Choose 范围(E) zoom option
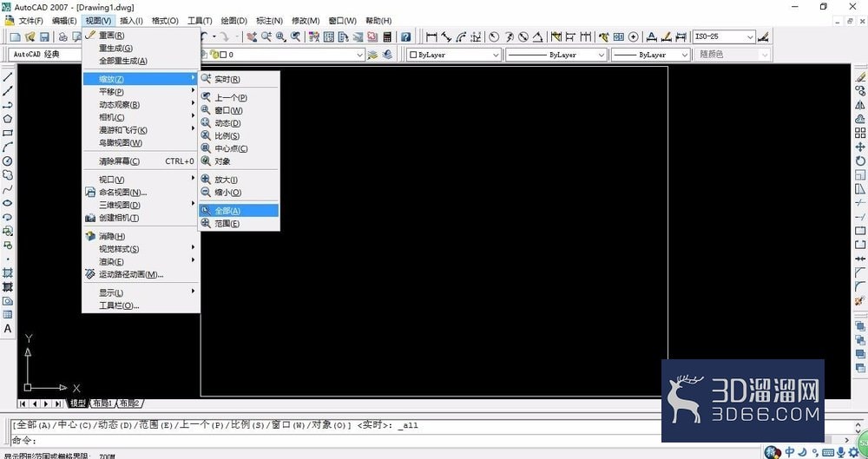 pos(239,224)
